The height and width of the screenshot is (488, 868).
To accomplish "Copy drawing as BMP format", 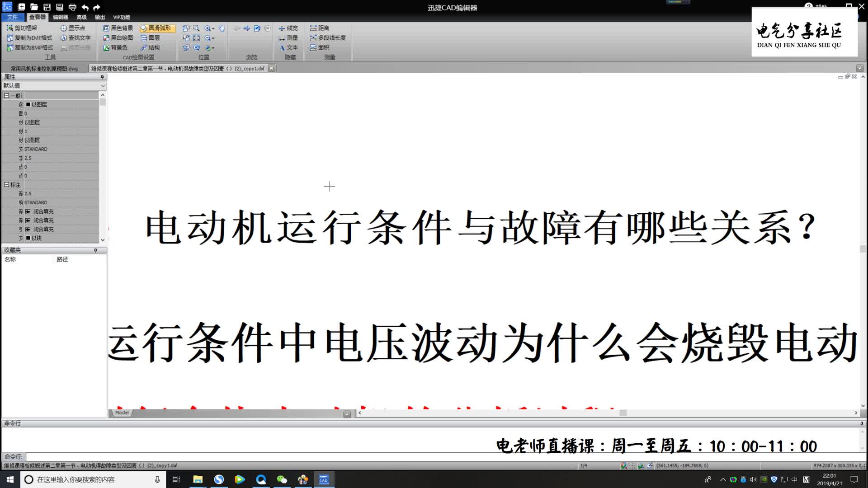I will (x=30, y=47).
